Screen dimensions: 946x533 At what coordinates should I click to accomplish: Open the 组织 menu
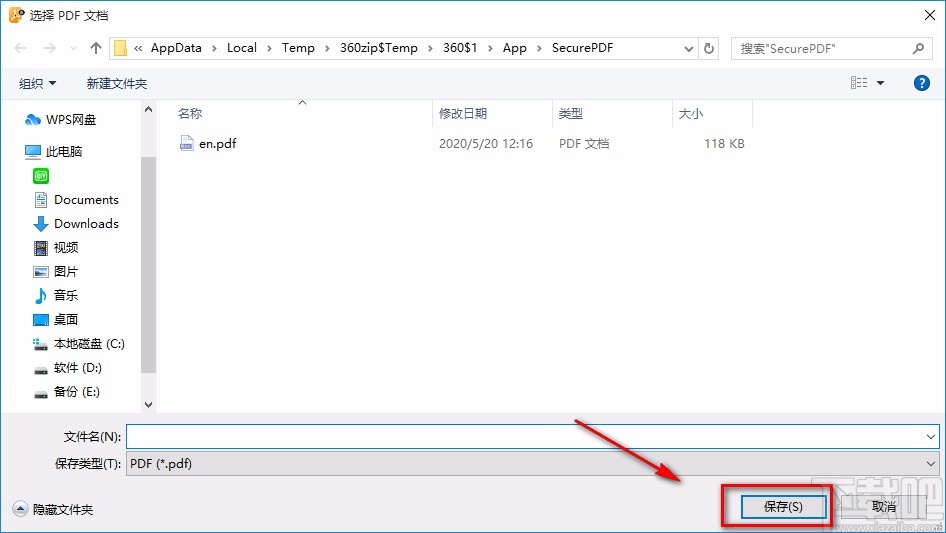click(x=37, y=83)
